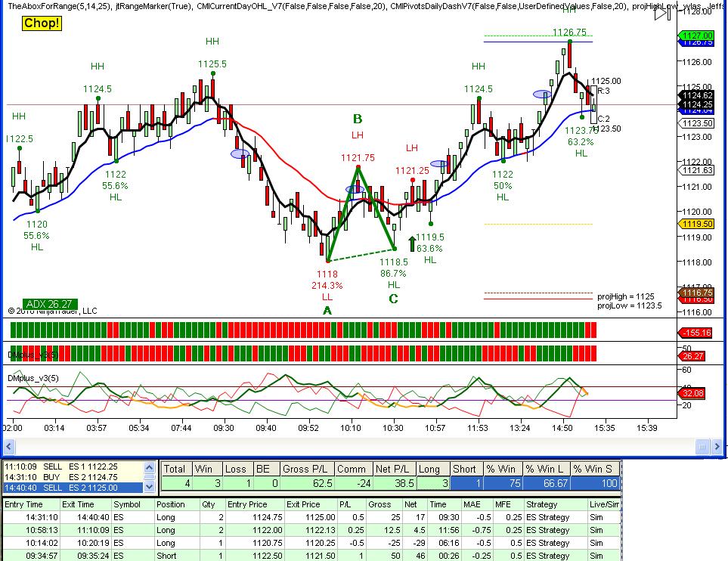
Task: Click the Comm column header
Action: pos(353,469)
